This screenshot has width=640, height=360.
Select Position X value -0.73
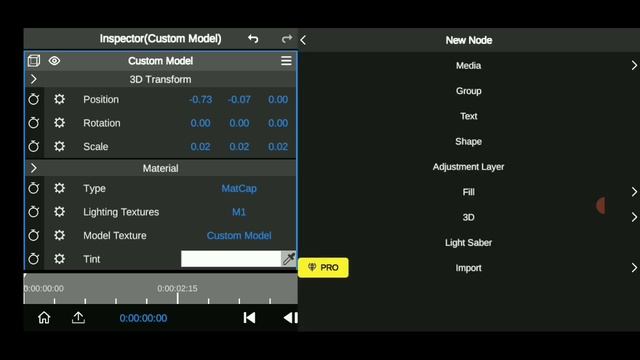click(x=200, y=100)
